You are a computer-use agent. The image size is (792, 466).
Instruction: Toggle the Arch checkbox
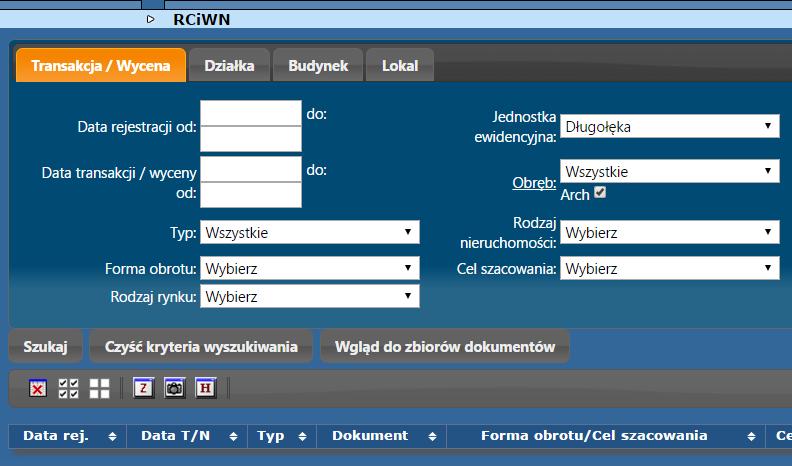coord(600,192)
